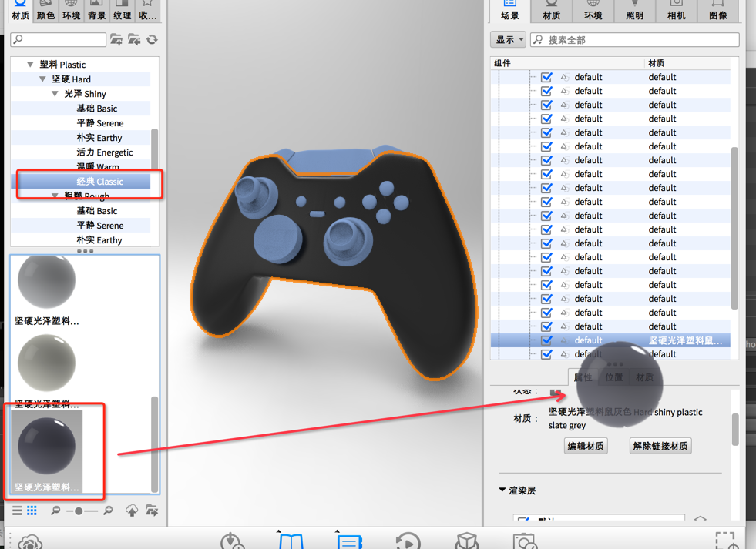
Task: Select the light grey sphere thumbnail
Action: [47, 283]
